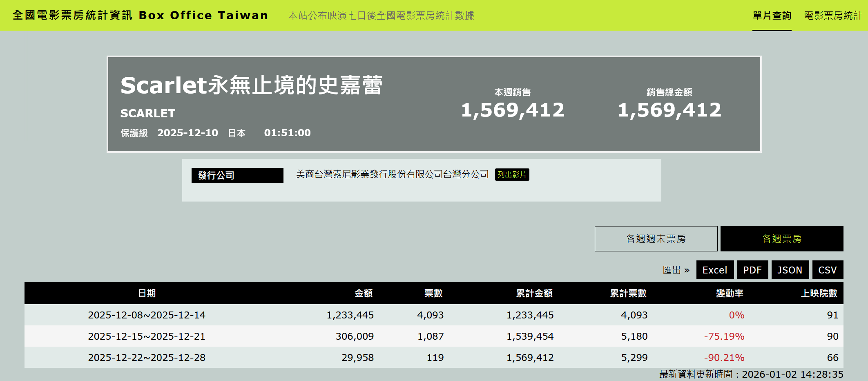
Task: Sort the table by 金額 column
Action: (x=363, y=293)
